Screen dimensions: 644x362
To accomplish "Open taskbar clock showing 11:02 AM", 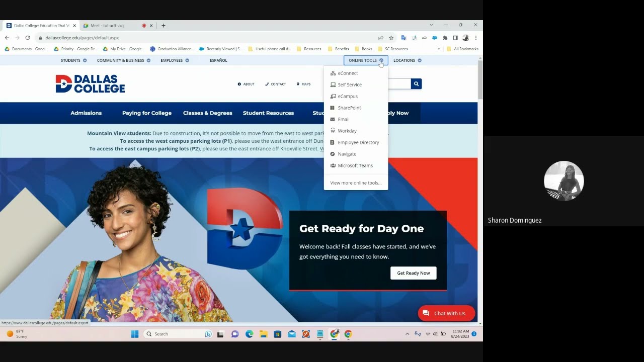I will pos(460,334).
